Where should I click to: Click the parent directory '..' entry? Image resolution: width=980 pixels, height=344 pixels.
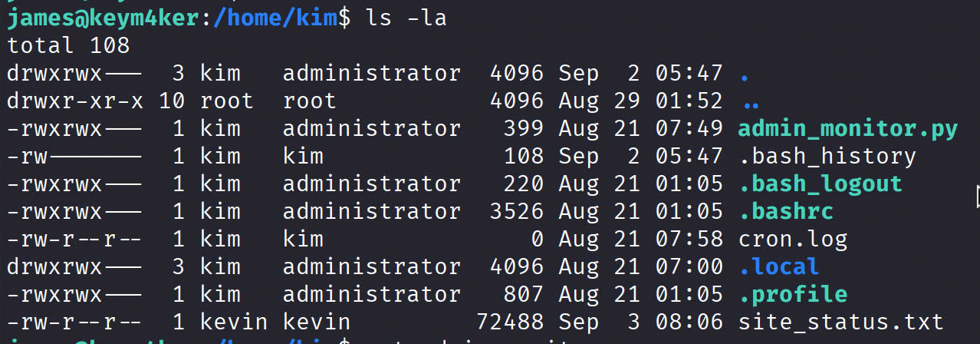point(751,101)
